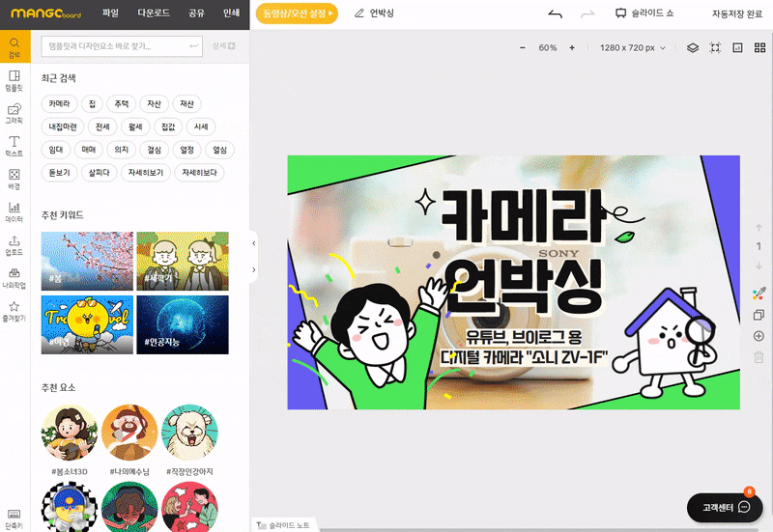This screenshot has height=532, width=773.
Task: Open the 배경 background sidebar panel
Action: click(14, 180)
